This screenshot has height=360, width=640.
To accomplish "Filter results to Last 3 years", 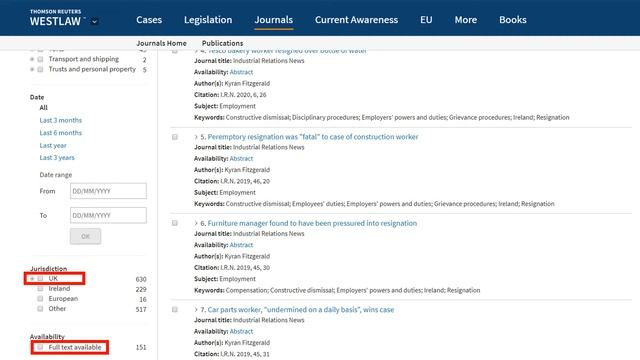I will [57, 158].
